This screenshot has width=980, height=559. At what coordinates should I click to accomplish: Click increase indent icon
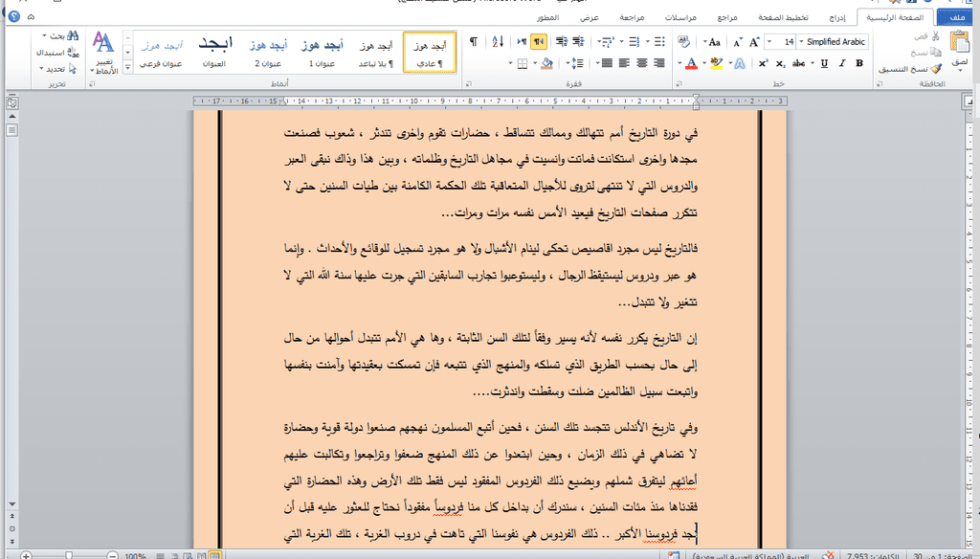pyautogui.click(x=562, y=42)
